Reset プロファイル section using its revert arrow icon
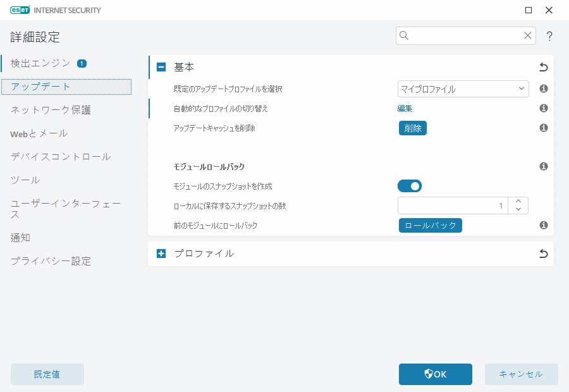This screenshot has height=392, width=569. click(543, 254)
